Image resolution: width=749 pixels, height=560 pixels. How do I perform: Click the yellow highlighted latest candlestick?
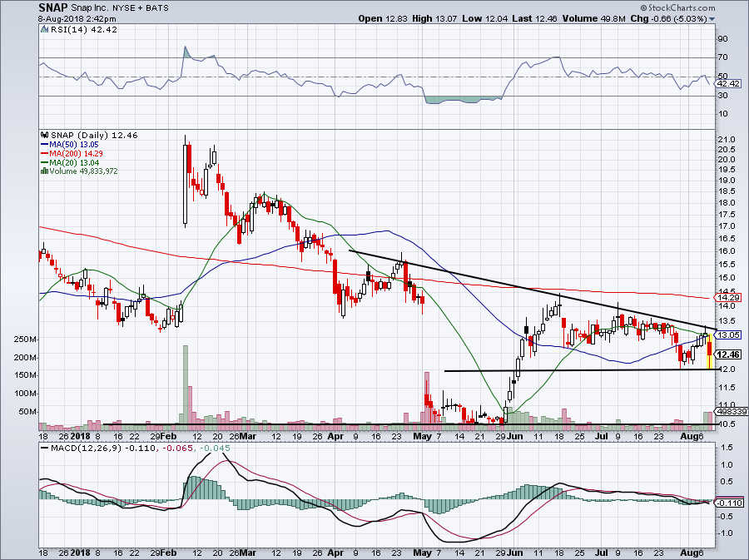[709, 350]
